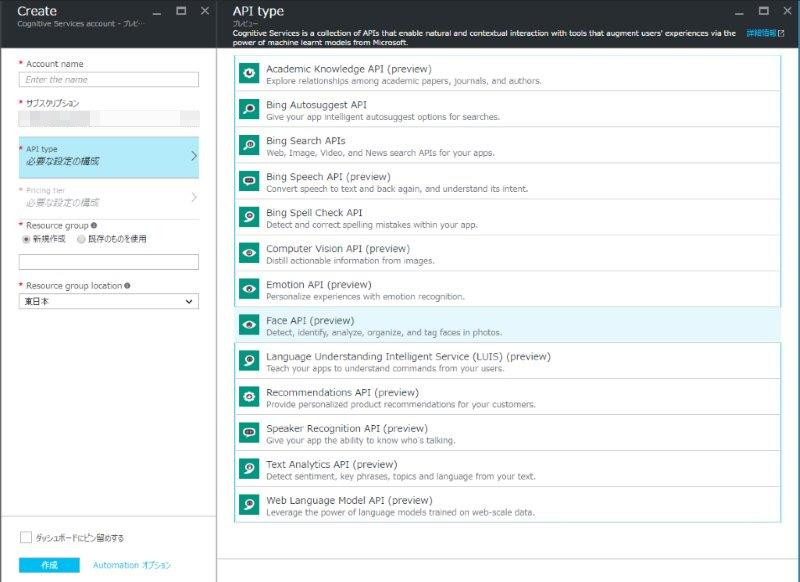Image resolution: width=800 pixels, height=582 pixels.
Task: Click the Resource group name field
Action: tap(109, 262)
